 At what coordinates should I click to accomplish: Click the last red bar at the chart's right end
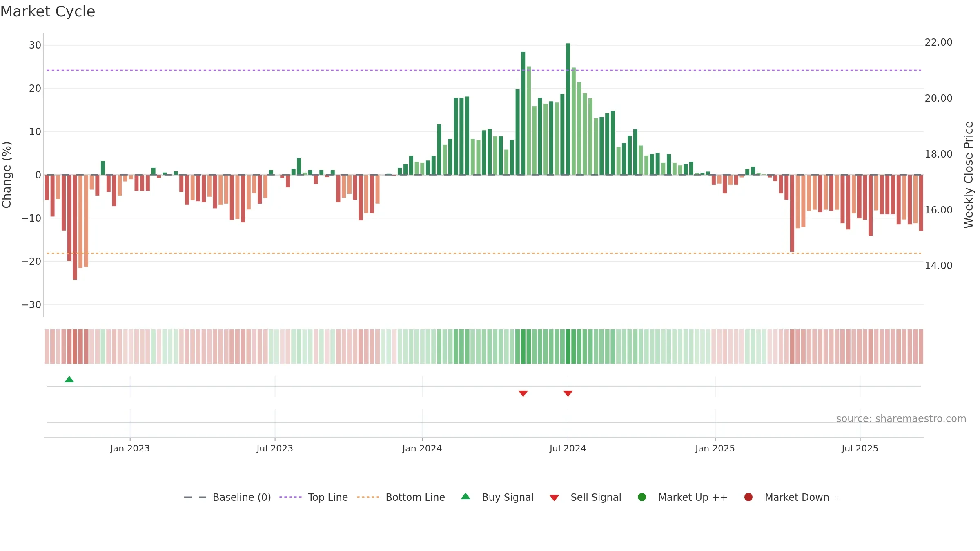click(x=921, y=203)
